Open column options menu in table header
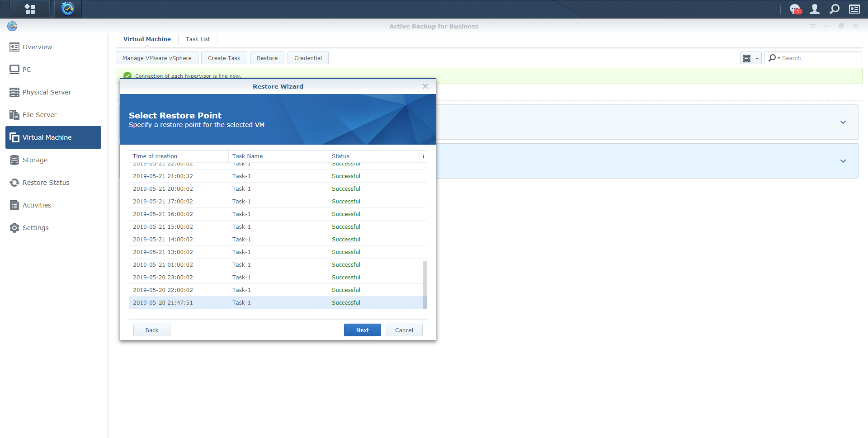The width and height of the screenshot is (868, 438). pyautogui.click(x=424, y=156)
